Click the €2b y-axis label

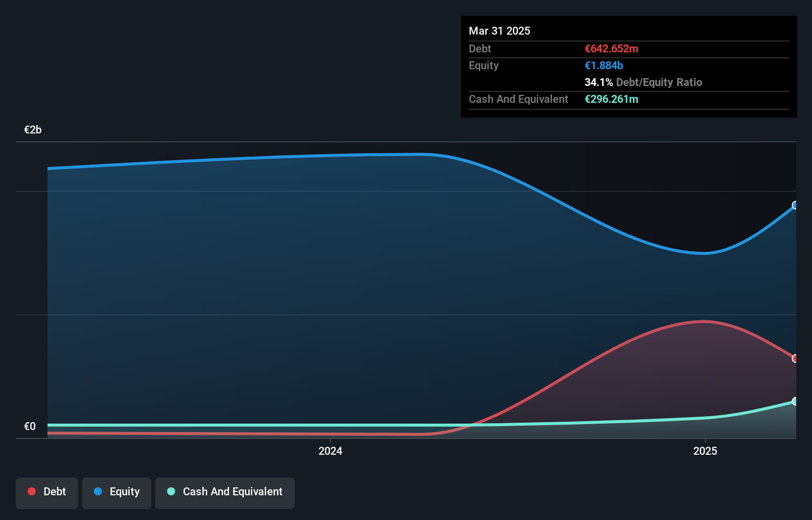click(x=33, y=130)
